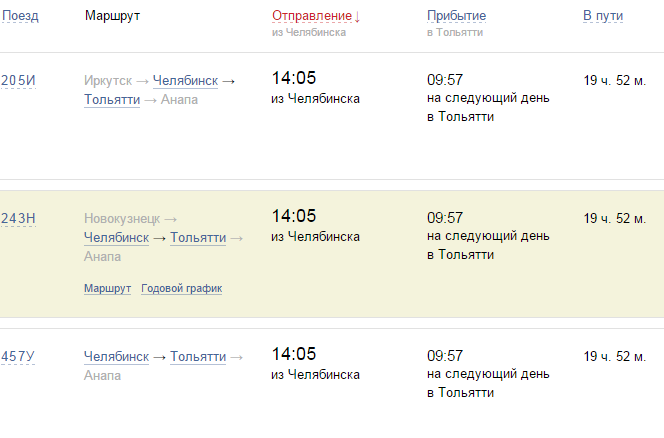Click the 14:05 departure time for train 243Н
This screenshot has width=664, height=438.
click(x=294, y=216)
